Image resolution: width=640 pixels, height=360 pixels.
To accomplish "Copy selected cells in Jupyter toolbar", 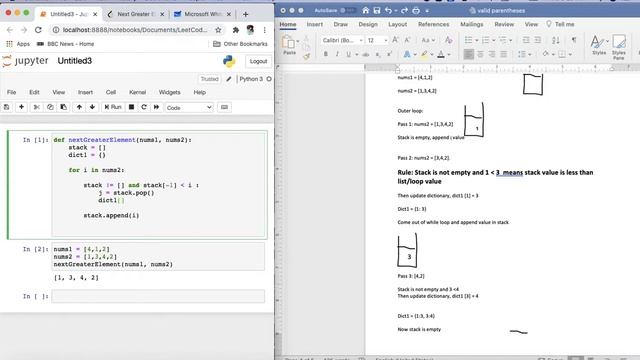I will pyautogui.click(x=50, y=107).
